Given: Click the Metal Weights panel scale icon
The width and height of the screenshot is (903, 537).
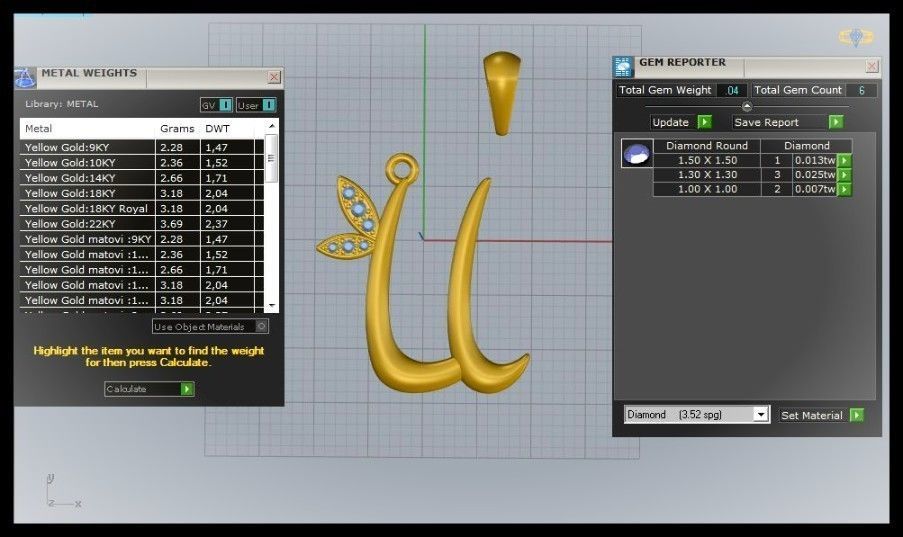Looking at the screenshot, I should coord(25,78).
